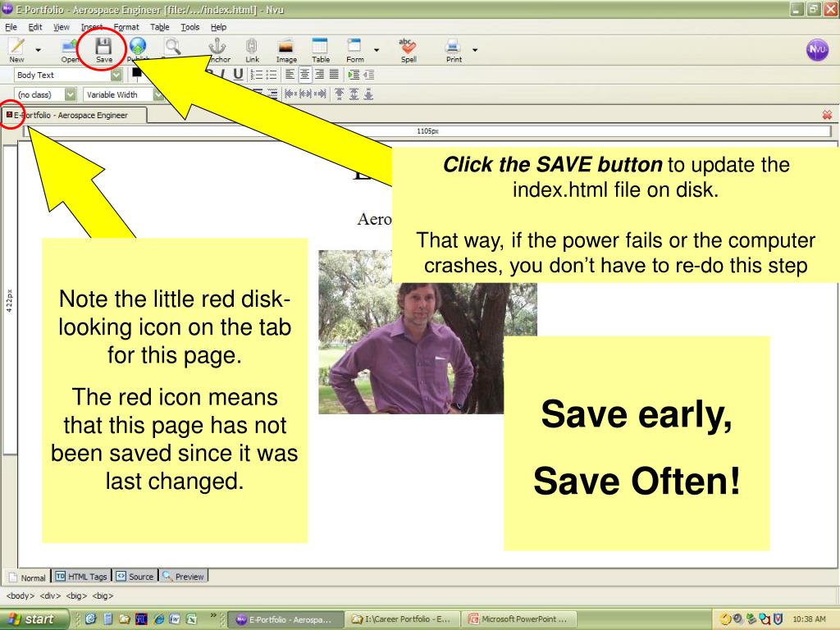The image size is (840, 630).
Task: Open the dropdown arrow beside New
Action: pyautogui.click(x=38, y=50)
